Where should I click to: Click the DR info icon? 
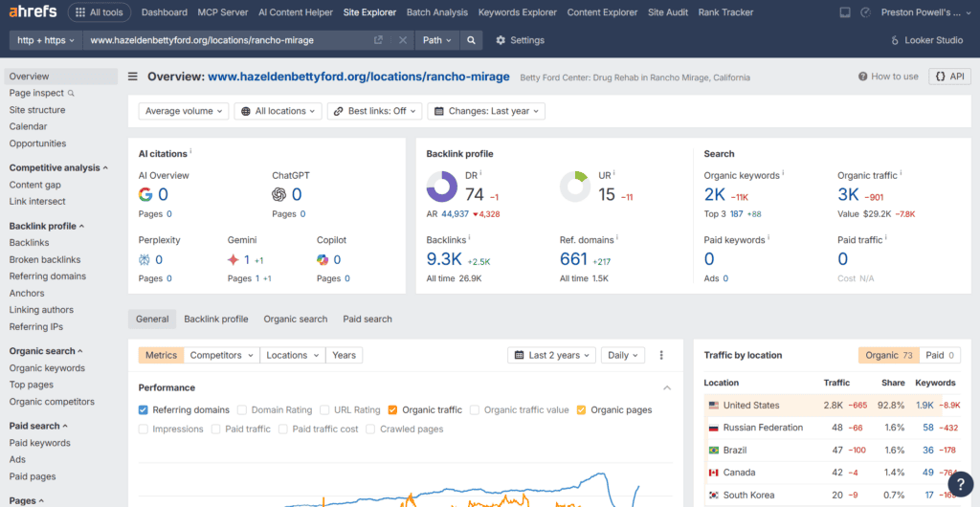(481, 173)
